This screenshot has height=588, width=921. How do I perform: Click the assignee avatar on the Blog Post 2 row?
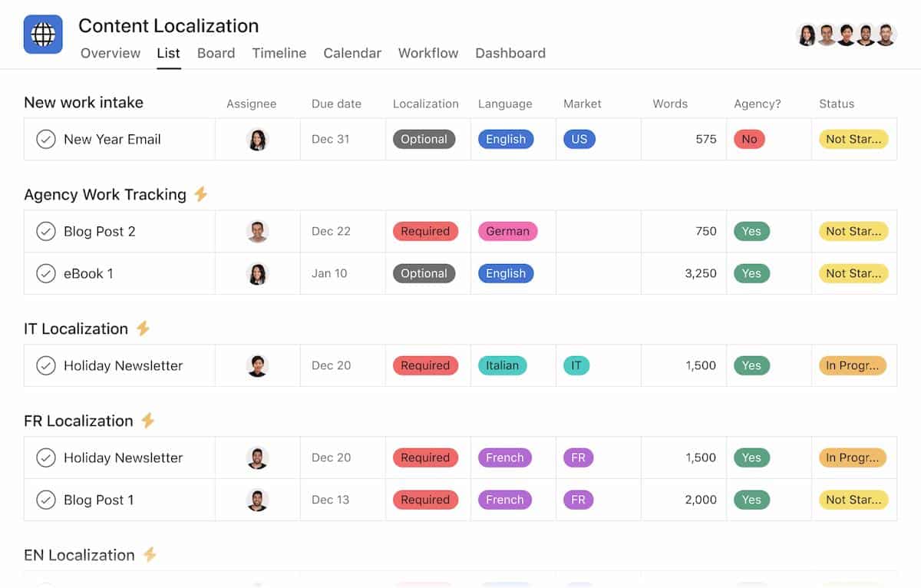tap(257, 231)
